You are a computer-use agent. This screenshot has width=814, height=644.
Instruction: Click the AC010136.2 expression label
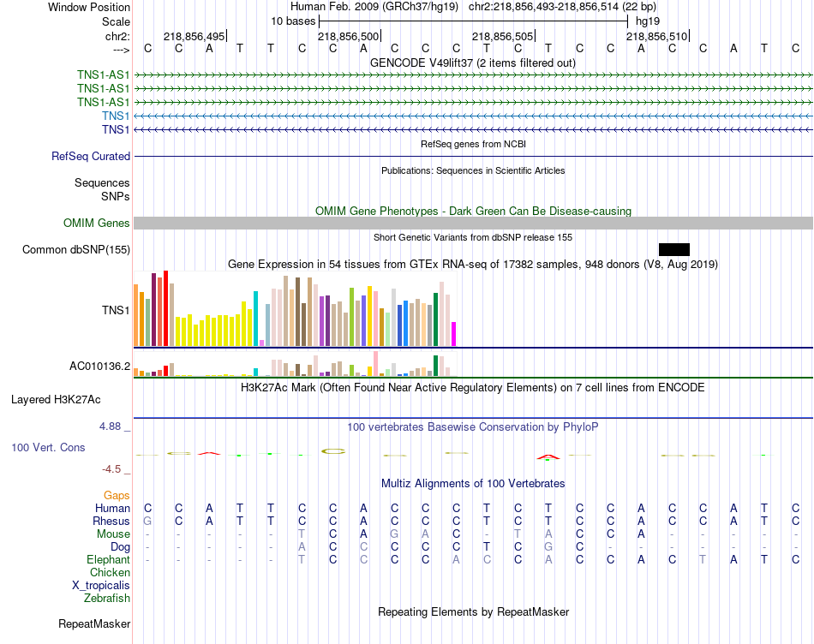99,367
